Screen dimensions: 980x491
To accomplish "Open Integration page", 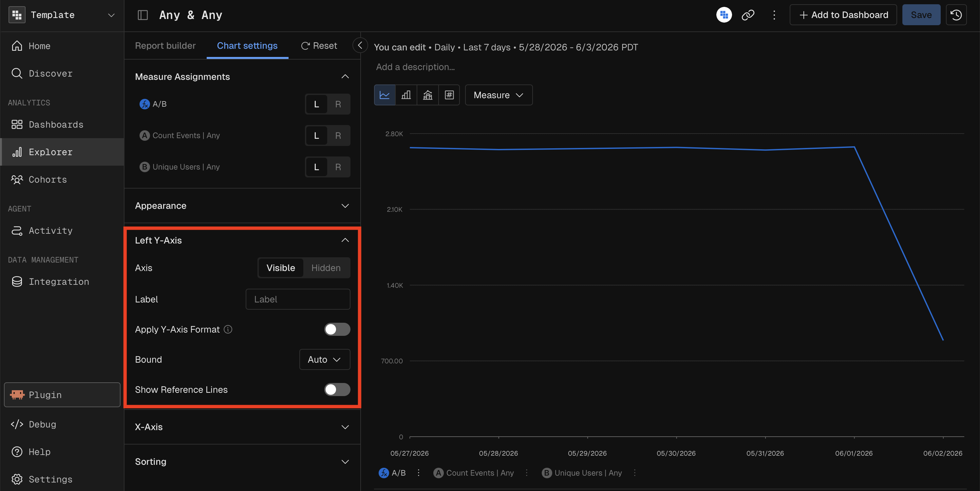I will click(x=62, y=282).
